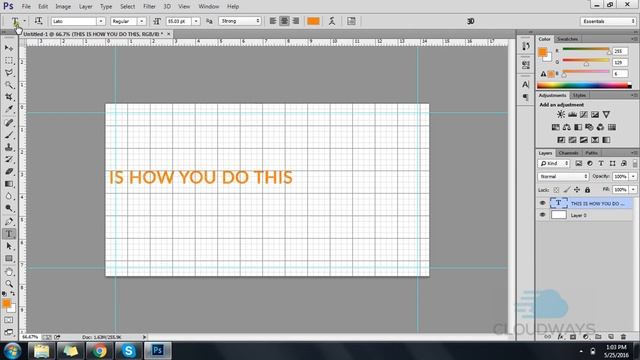Viewport: 640px width, 360px height.
Task: Select the Move tool
Action: tap(9, 48)
